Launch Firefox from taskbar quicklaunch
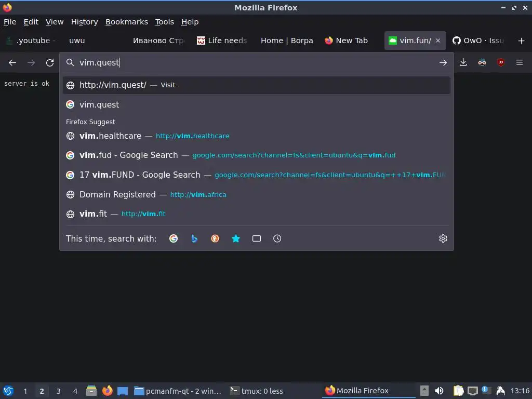The width and height of the screenshot is (532, 399). [107, 391]
